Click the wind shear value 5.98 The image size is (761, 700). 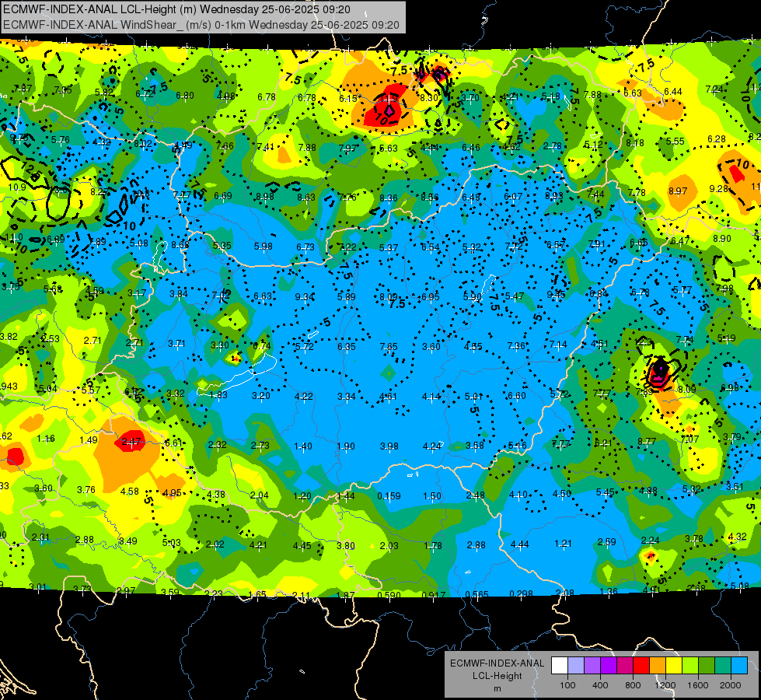(x=263, y=247)
